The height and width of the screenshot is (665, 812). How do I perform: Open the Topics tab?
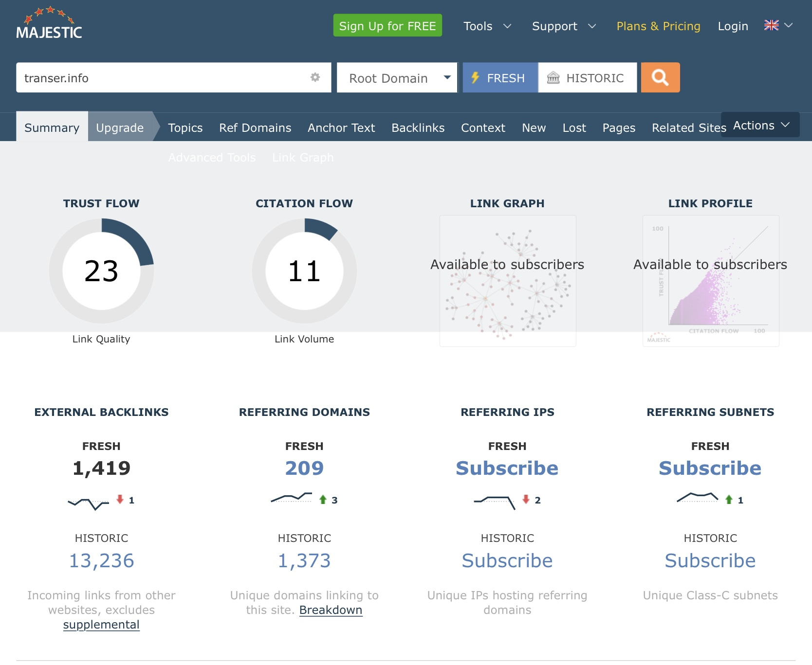click(x=185, y=127)
